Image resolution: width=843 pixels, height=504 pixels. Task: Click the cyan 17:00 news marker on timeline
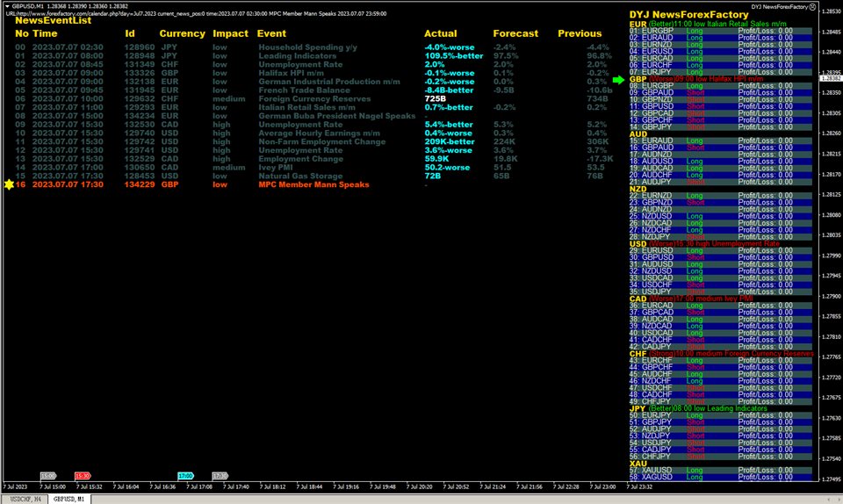point(185,476)
